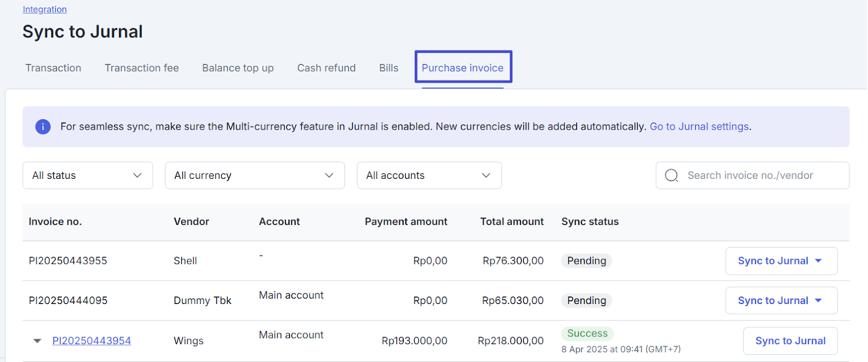The height and width of the screenshot is (362, 868).
Task: Click the Vendor column header
Action: coord(192,222)
